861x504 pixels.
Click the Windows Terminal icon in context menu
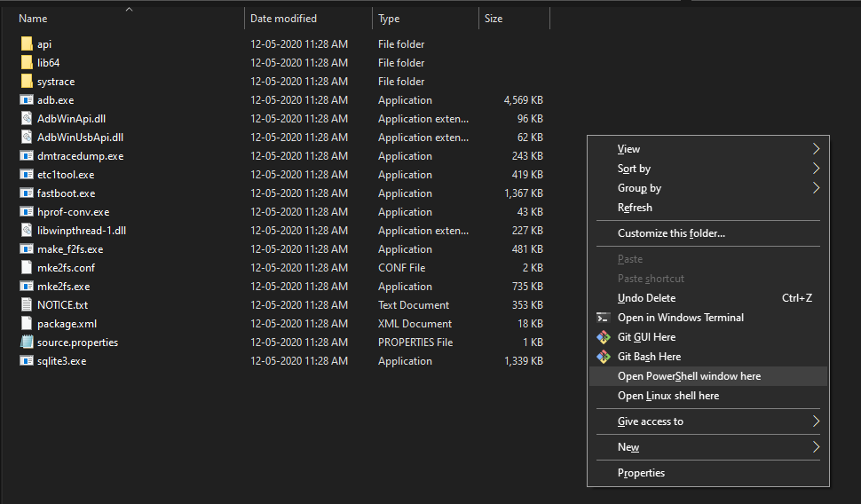(x=603, y=318)
